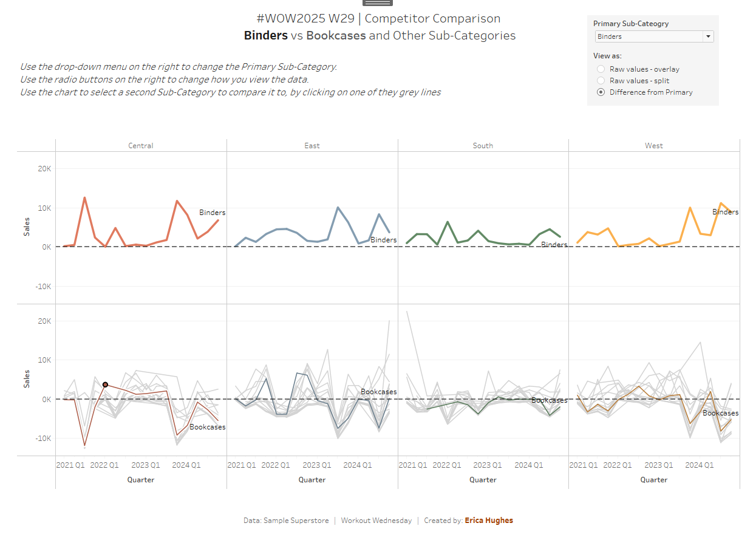Select the "Raw values - overlay" radio button

[601, 69]
